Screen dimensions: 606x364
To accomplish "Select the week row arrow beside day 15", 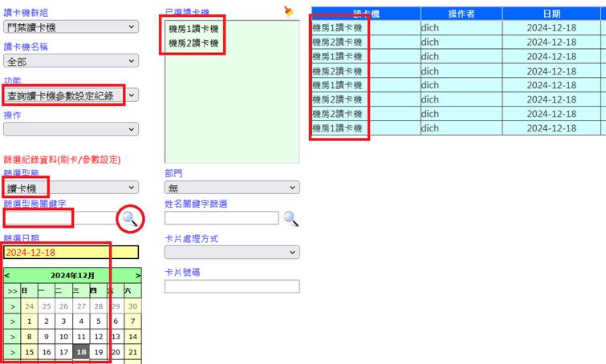I will pos(12,352).
